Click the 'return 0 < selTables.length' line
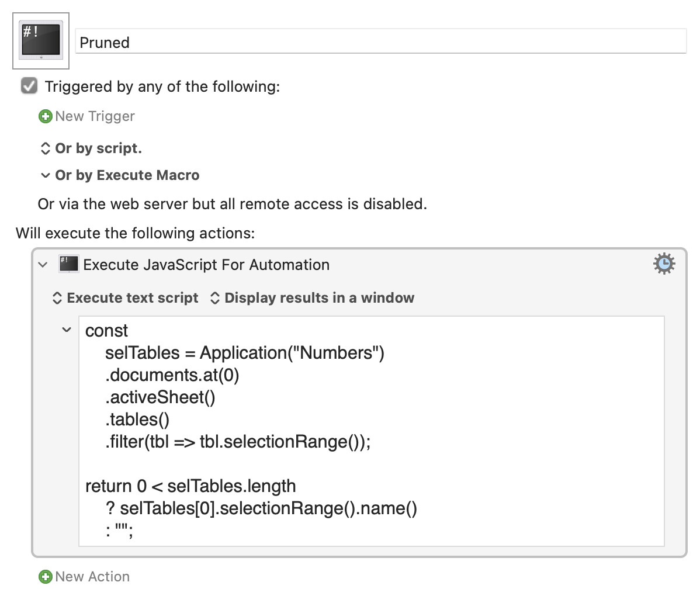 point(190,486)
